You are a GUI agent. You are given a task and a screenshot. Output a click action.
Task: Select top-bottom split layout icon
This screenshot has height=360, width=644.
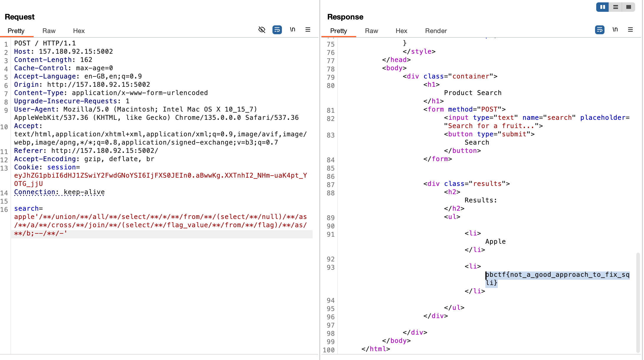tap(615, 7)
